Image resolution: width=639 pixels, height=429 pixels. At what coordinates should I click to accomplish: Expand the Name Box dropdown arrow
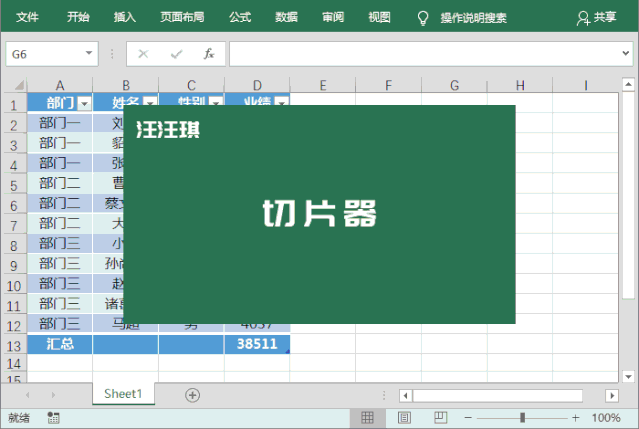coord(89,53)
